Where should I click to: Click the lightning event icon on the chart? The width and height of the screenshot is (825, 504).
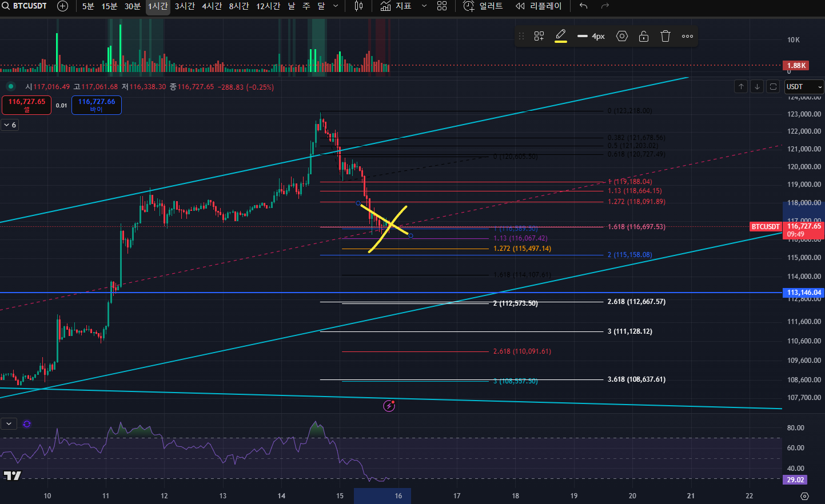[389, 406]
